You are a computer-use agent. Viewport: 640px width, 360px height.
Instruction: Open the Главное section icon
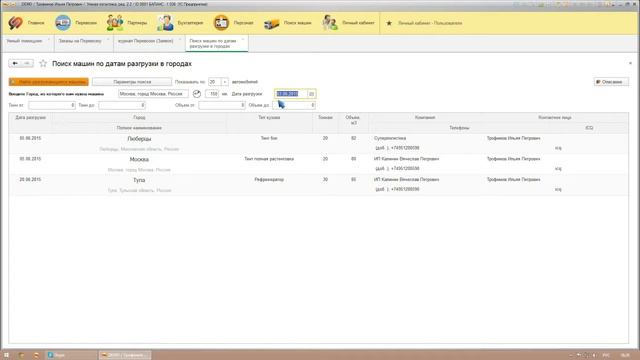pos(16,23)
